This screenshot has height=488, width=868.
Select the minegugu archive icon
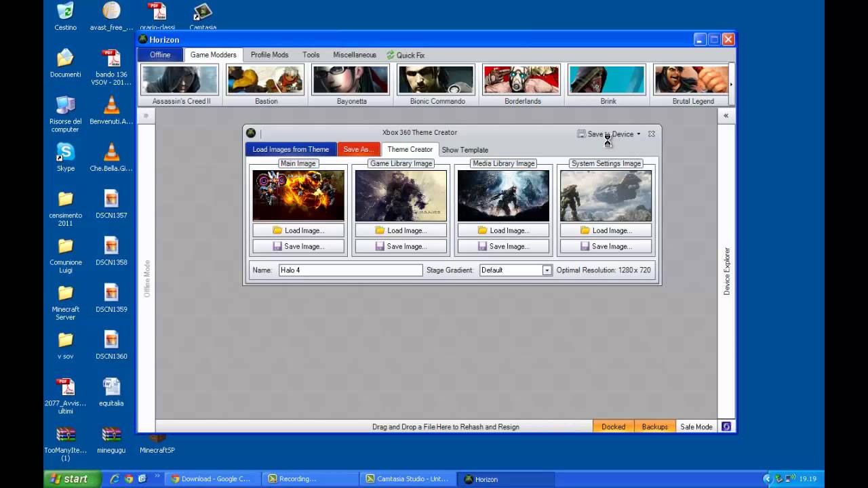(111, 439)
